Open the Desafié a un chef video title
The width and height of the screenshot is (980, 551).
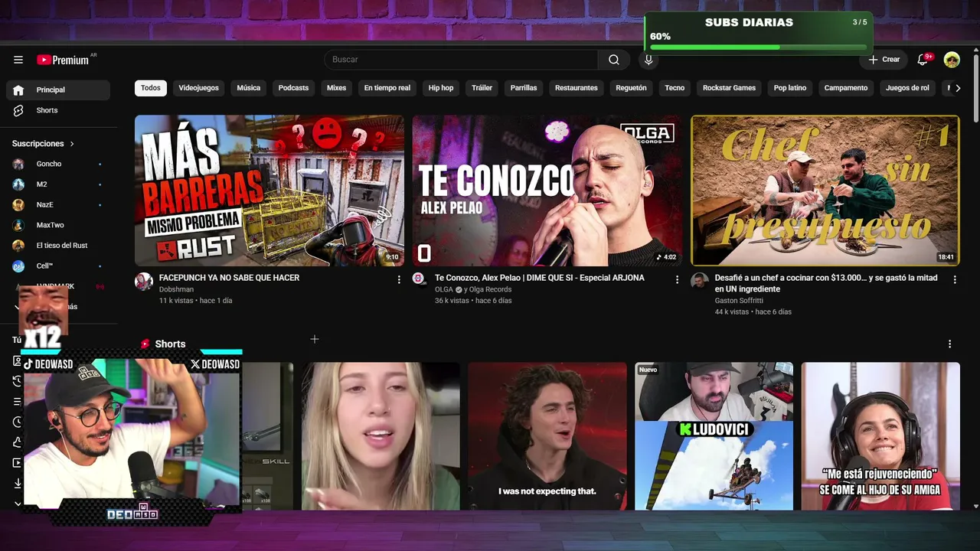826,283
